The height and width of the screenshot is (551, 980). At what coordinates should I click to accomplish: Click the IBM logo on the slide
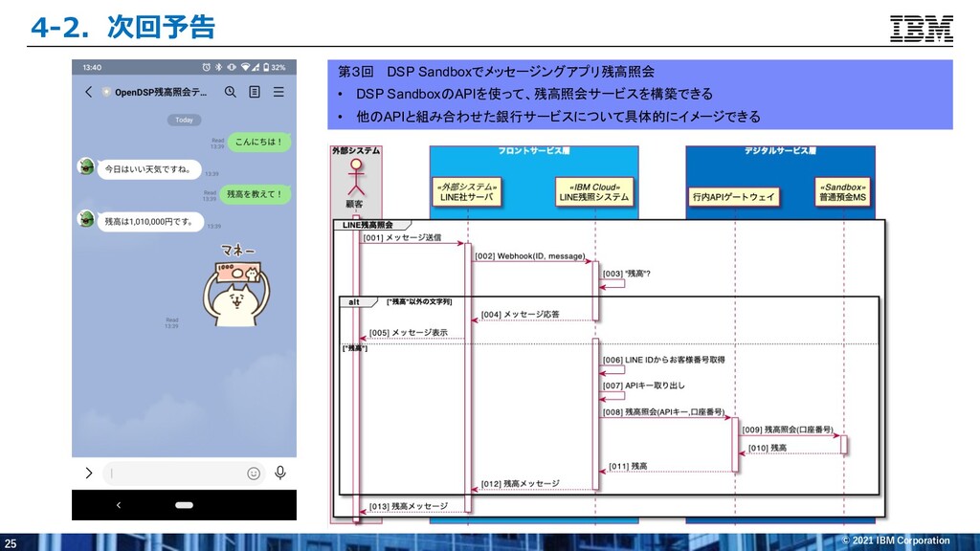tap(922, 28)
